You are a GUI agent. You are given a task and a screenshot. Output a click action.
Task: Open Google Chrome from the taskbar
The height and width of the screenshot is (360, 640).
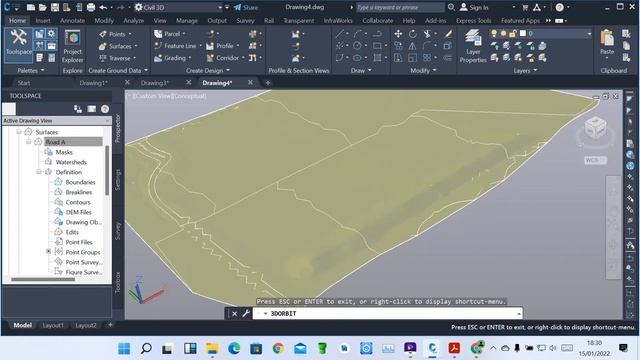click(x=278, y=348)
